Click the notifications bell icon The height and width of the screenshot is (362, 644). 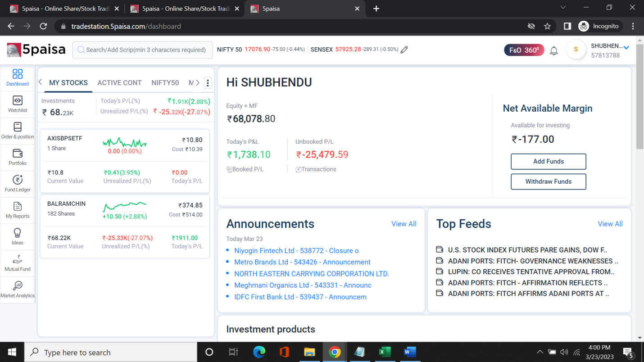tap(554, 50)
